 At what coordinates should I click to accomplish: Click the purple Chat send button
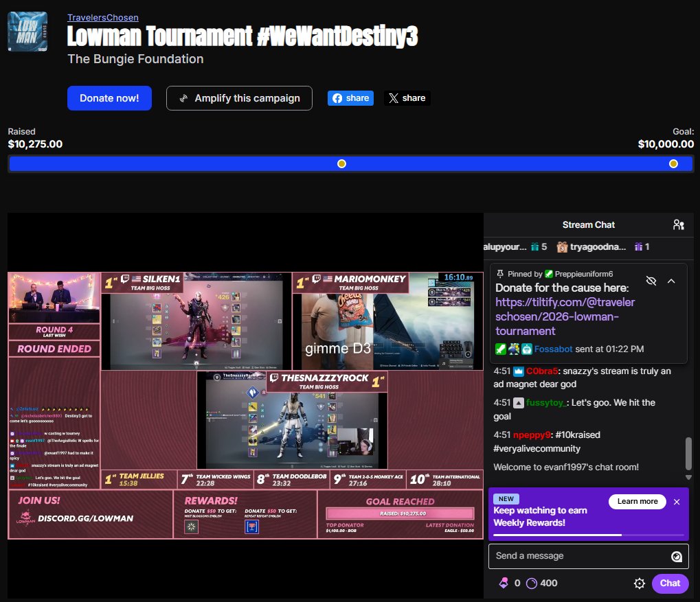pyautogui.click(x=670, y=583)
